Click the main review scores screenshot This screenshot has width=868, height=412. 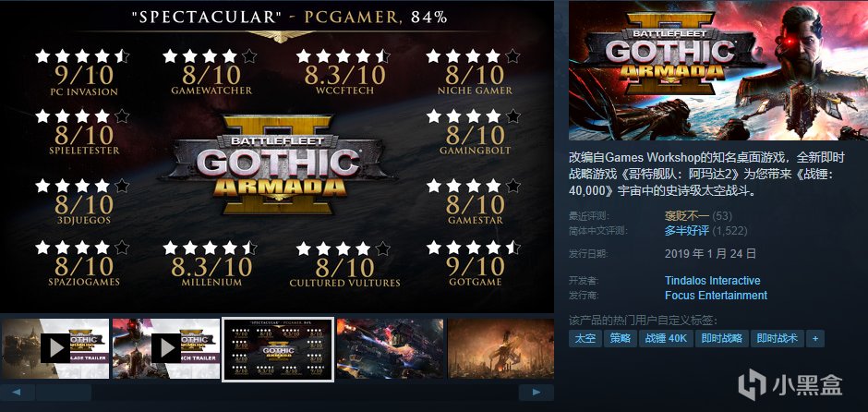pyautogui.click(x=277, y=157)
